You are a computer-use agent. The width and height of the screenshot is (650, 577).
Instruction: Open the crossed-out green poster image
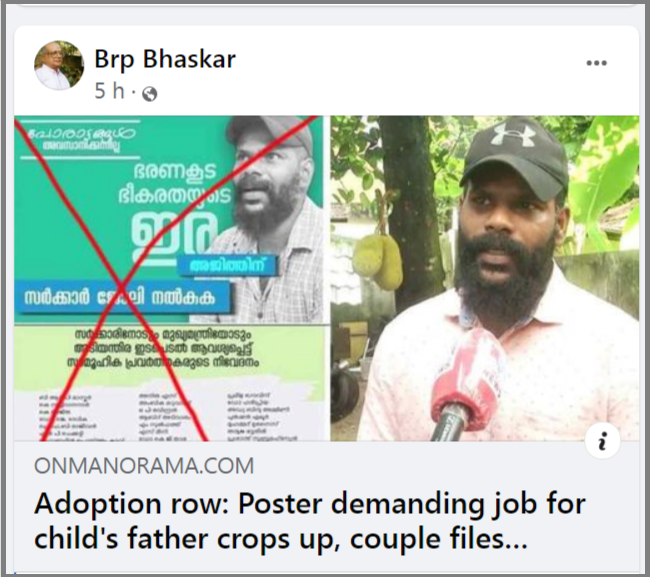(169, 278)
